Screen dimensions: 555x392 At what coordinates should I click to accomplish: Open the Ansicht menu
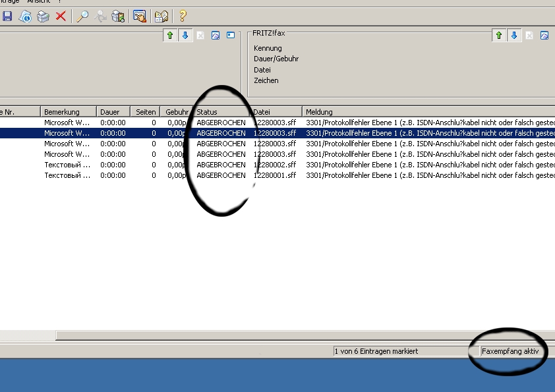pyautogui.click(x=39, y=1)
